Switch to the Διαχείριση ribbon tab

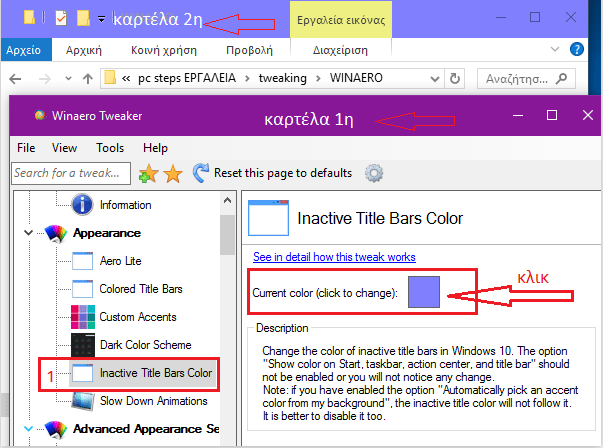point(340,50)
